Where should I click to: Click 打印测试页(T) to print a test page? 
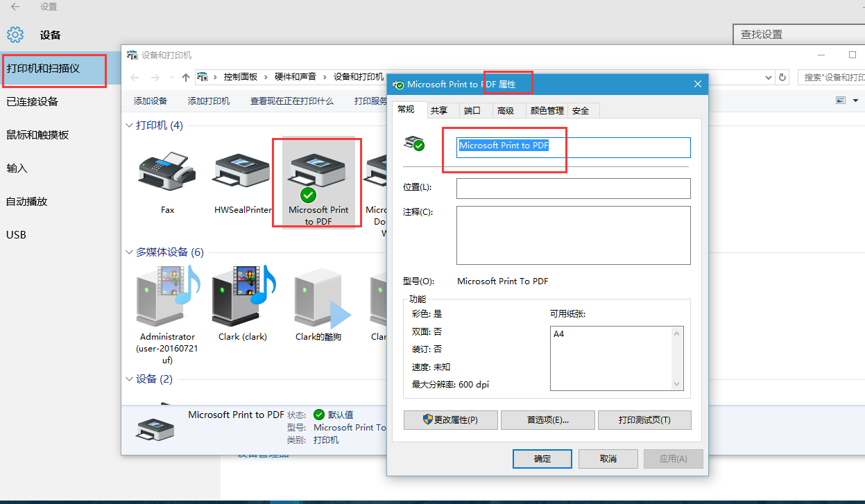644,420
